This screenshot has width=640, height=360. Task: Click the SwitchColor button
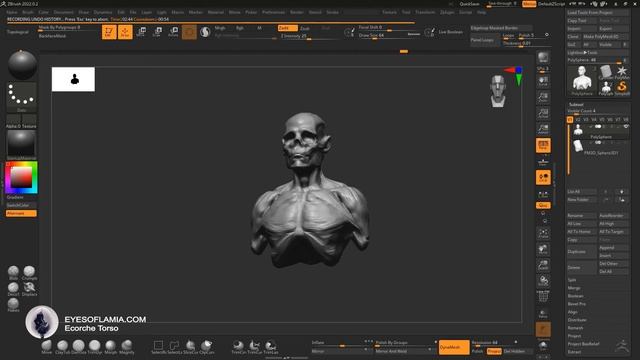21,205
